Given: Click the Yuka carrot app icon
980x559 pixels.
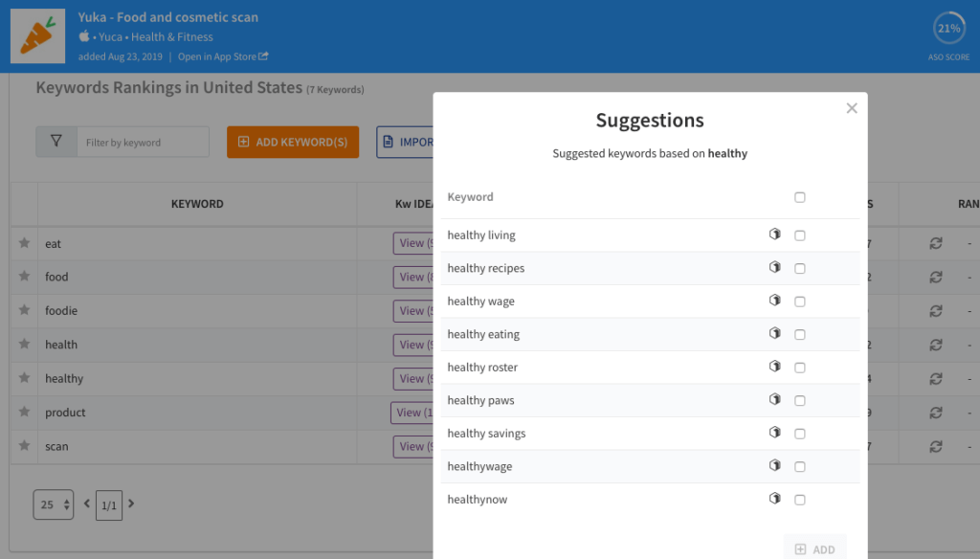Looking at the screenshot, I should click(37, 36).
